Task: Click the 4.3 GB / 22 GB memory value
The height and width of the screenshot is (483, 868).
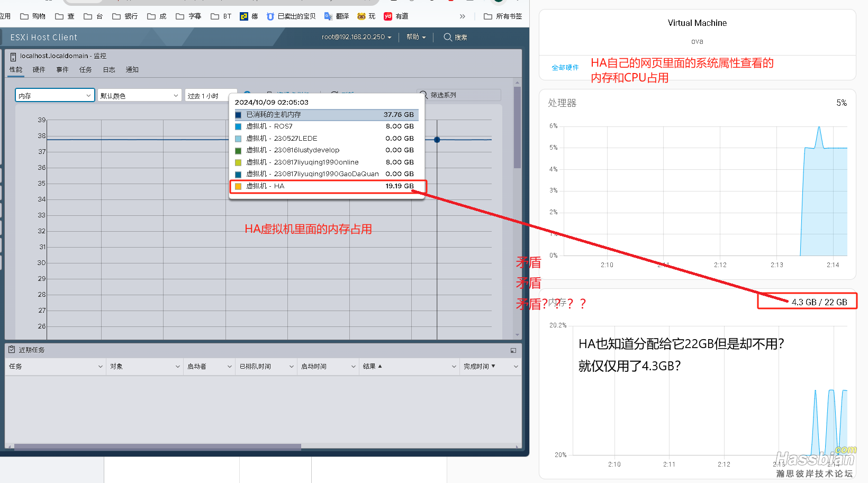Action: tap(819, 302)
